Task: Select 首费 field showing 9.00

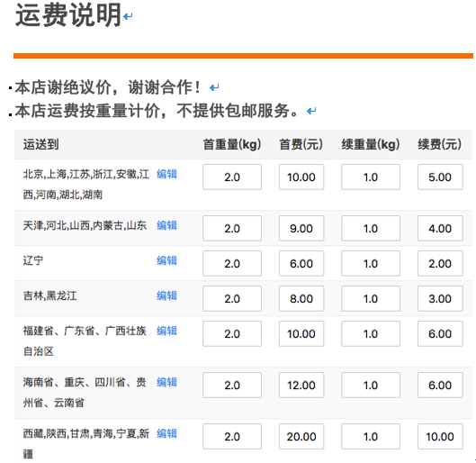Action: pos(301,228)
